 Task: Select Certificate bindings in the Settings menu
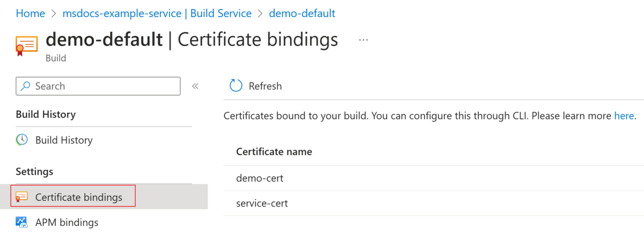click(x=78, y=197)
